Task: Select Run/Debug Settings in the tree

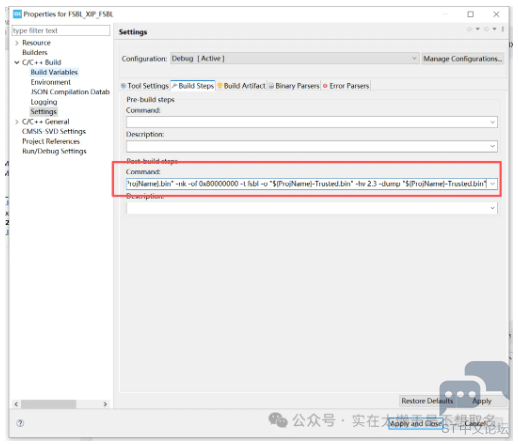Action: pos(54,151)
